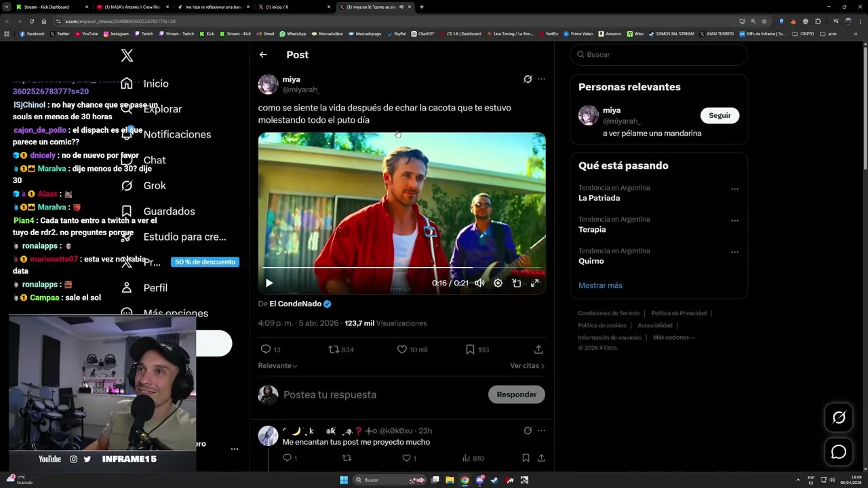Switch to Stream - Kick Dashboard tab
868x488 pixels.
[51, 7]
